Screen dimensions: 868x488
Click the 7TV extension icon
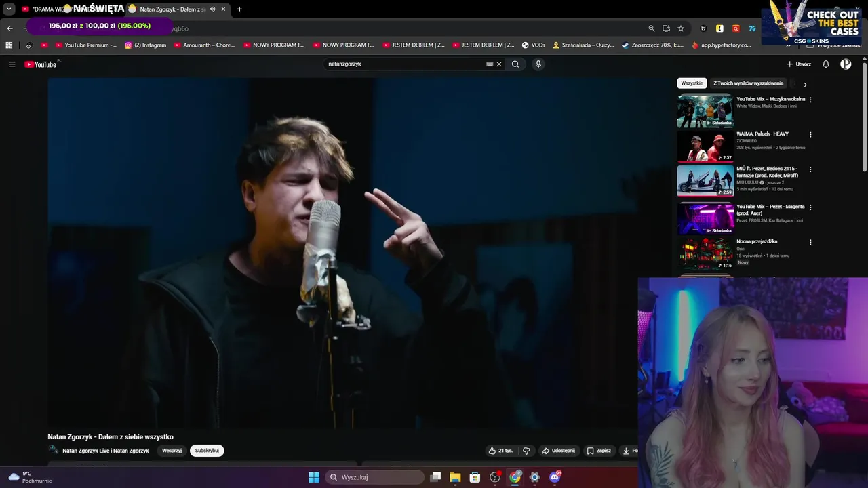(752, 28)
